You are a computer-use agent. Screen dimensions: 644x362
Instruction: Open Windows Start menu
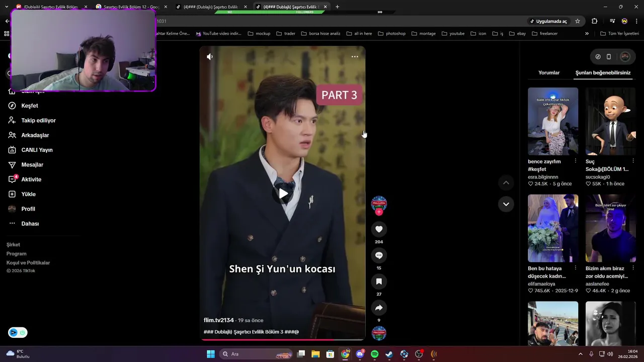coord(211,354)
